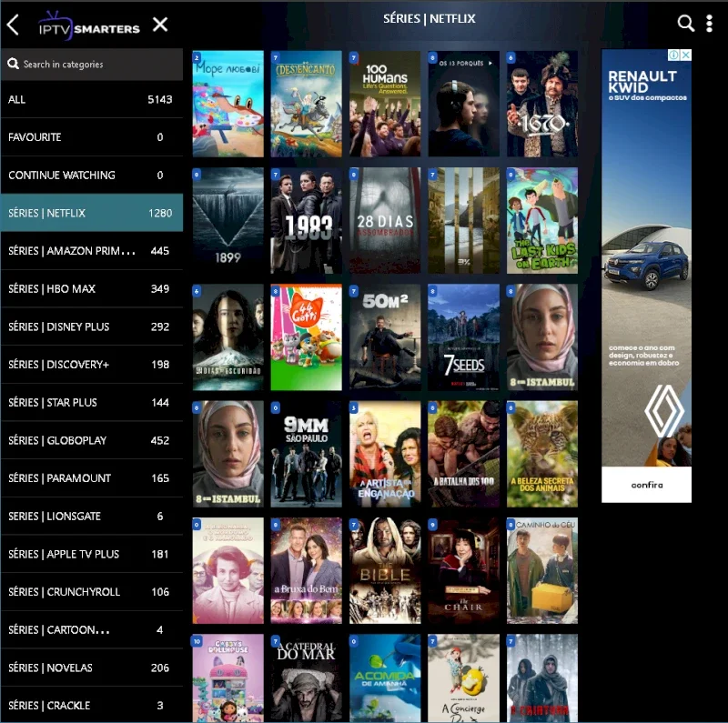Open the 9MM São Paulo poster
The image size is (728, 723).
tap(307, 454)
